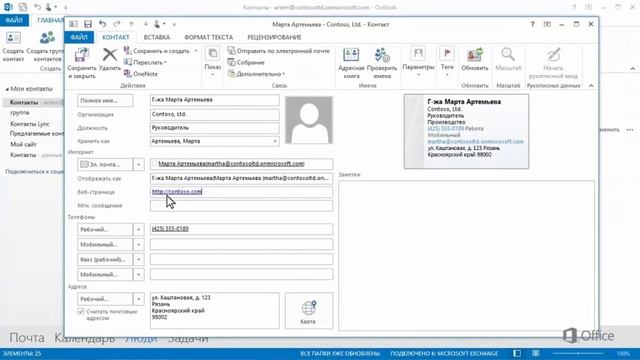Click the zoom slider in the status bar
Screen dimensions: 640x360
click(579, 353)
